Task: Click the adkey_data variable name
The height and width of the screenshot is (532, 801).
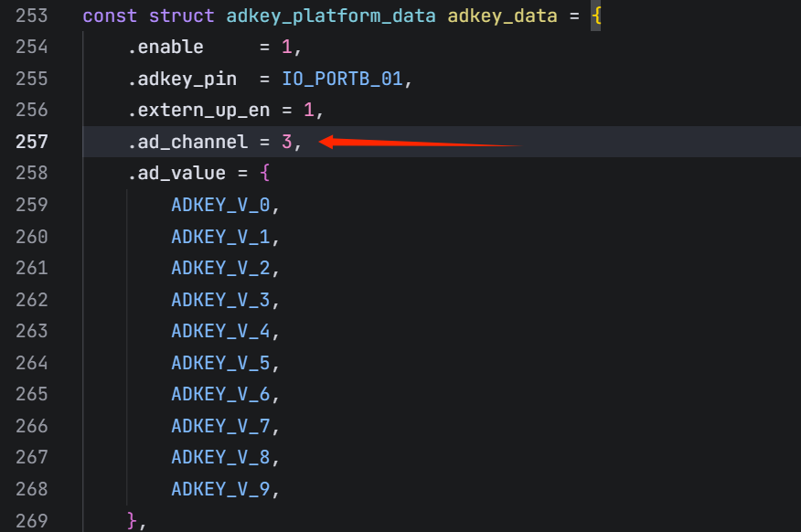Action: point(502,16)
